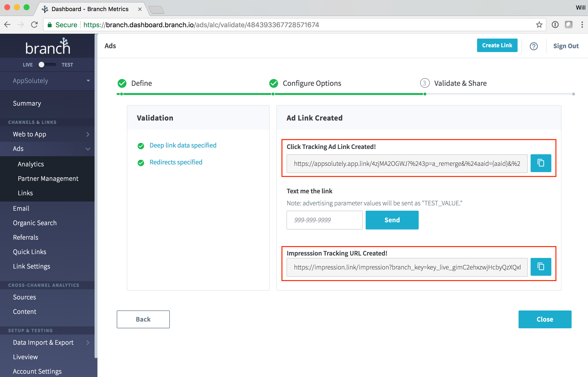This screenshot has width=588, height=377.
Task: Open the help question mark icon
Action: point(534,46)
